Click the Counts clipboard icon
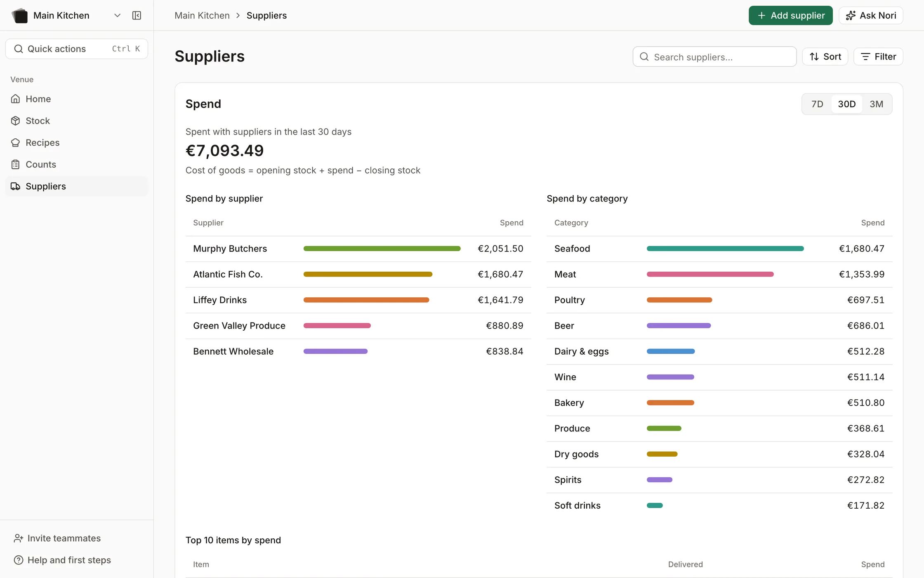This screenshot has width=924, height=578. click(15, 164)
